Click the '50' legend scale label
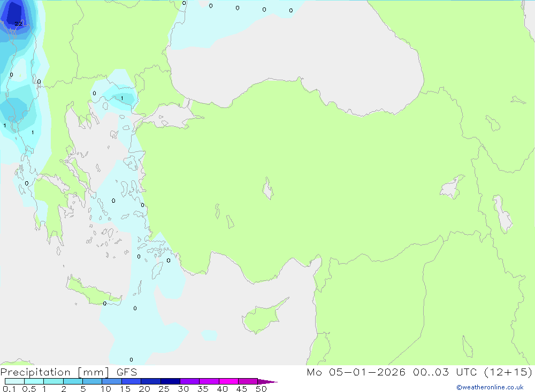535x392 pixels. [261, 389]
